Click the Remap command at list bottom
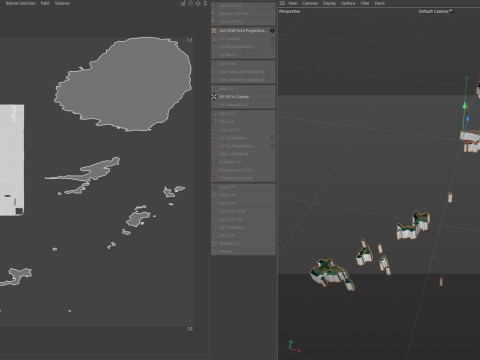Image resolution: width=480 pixels, height=360 pixels. pyautogui.click(x=243, y=251)
